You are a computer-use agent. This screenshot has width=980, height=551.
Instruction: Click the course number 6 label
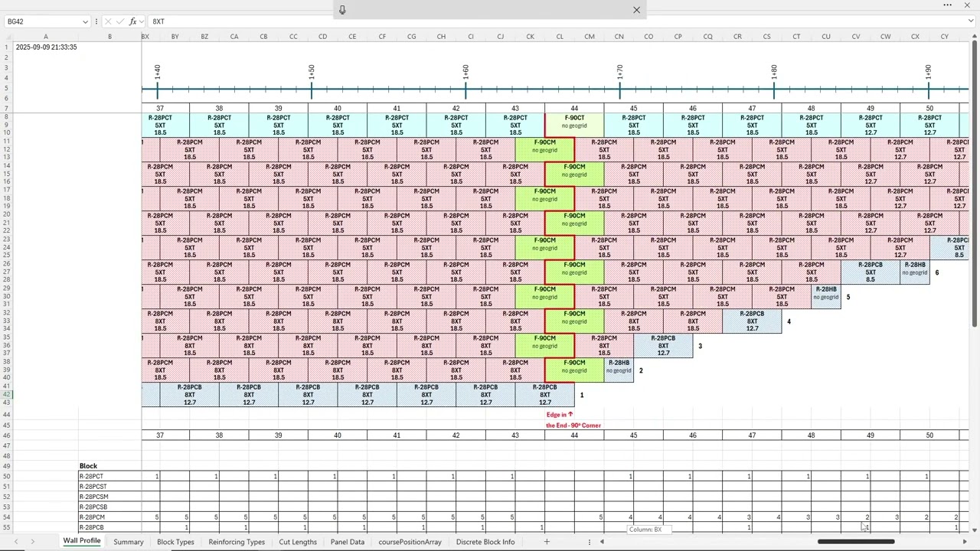[x=936, y=272]
